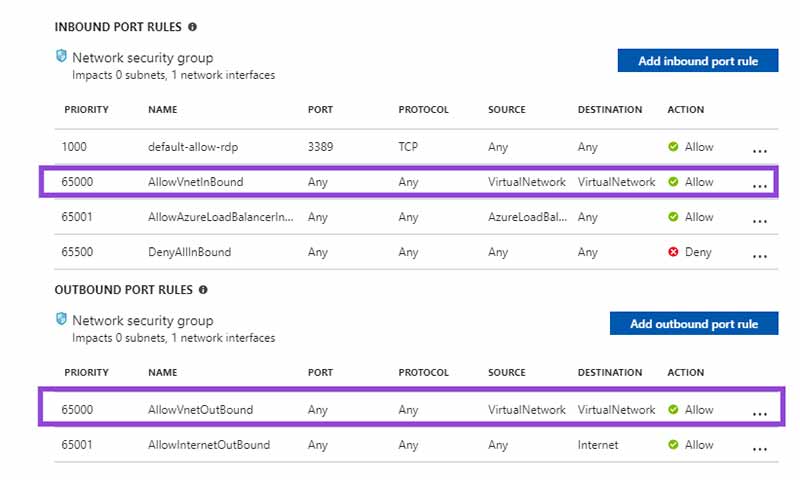Click red Deny icon on DenyAllInBound row
The height and width of the screenshot is (480, 800).
click(x=673, y=251)
